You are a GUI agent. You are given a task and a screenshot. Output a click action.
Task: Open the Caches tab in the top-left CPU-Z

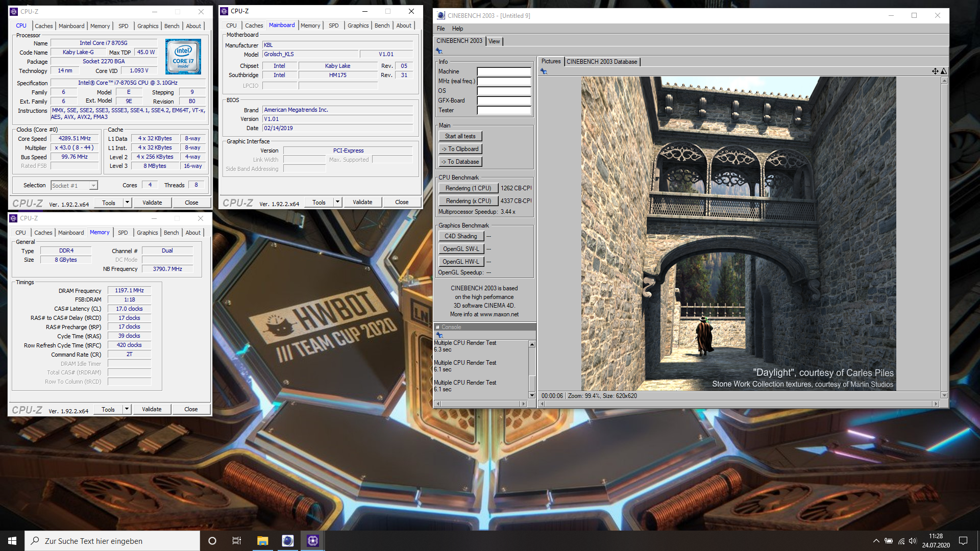click(x=43, y=26)
